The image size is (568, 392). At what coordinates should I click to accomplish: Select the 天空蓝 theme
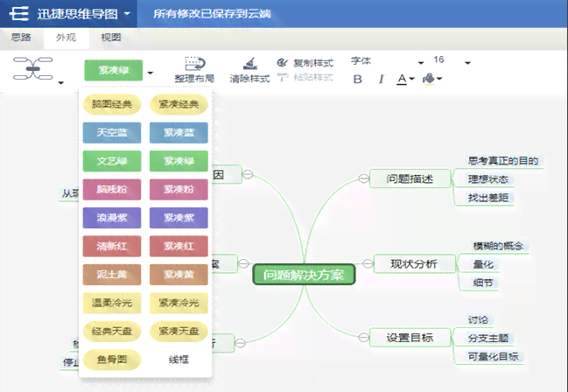point(112,133)
